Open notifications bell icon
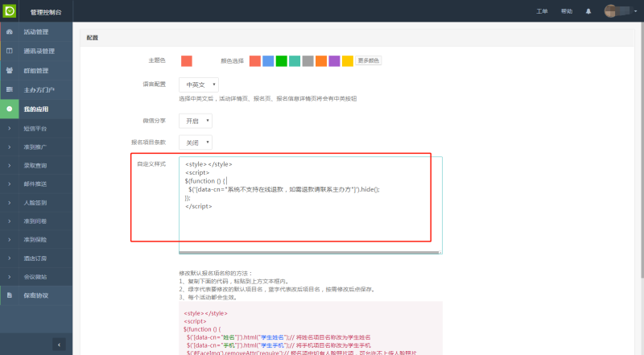Image resolution: width=644 pixels, height=355 pixels. pyautogui.click(x=588, y=11)
